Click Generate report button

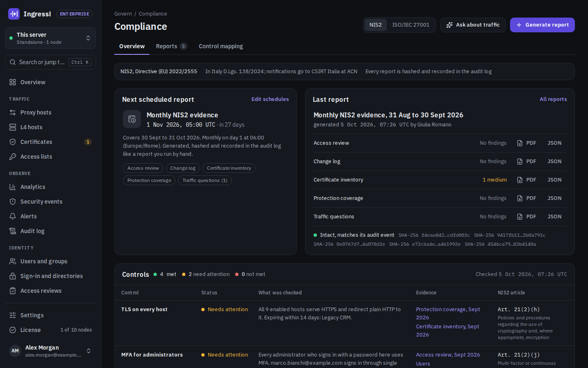tap(542, 25)
